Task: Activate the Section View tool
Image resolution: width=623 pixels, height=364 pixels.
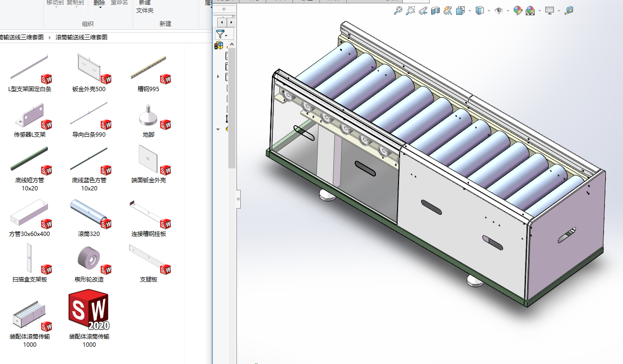Action: (x=435, y=11)
